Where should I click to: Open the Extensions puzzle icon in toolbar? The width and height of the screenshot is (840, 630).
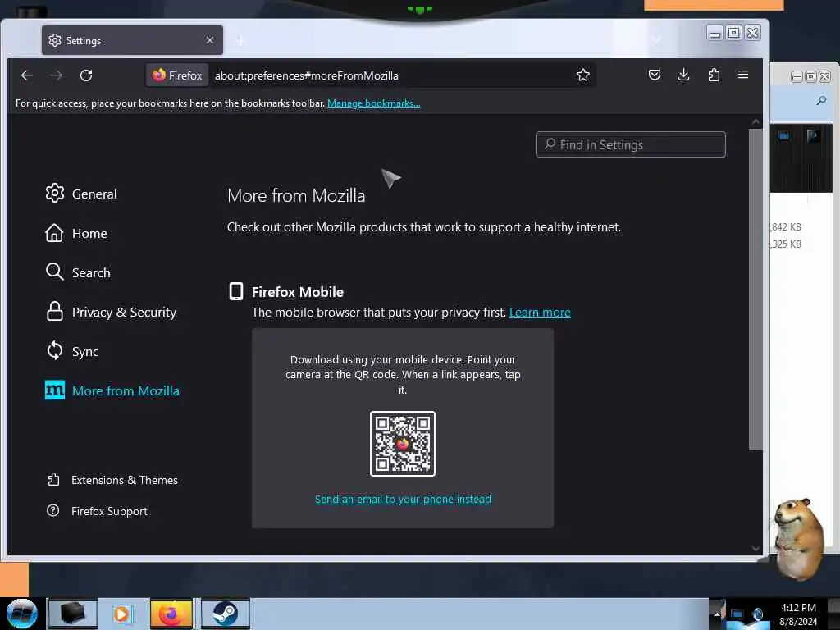click(x=714, y=75)
